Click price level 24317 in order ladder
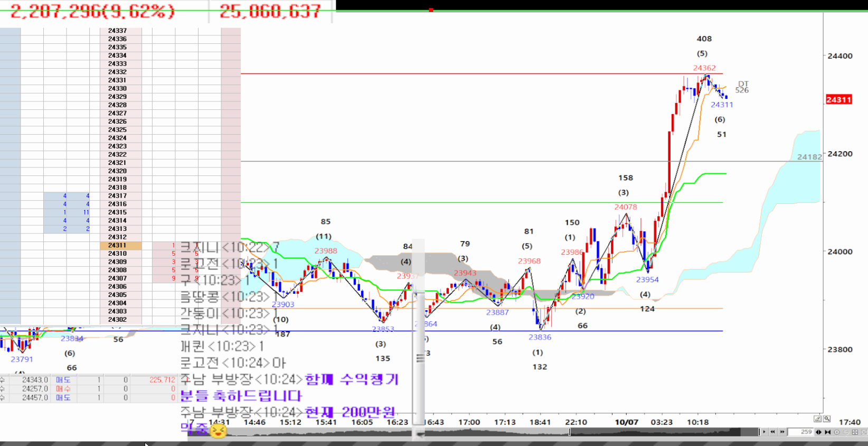Screen dimensions: 868x446 [x=117, y=196]
